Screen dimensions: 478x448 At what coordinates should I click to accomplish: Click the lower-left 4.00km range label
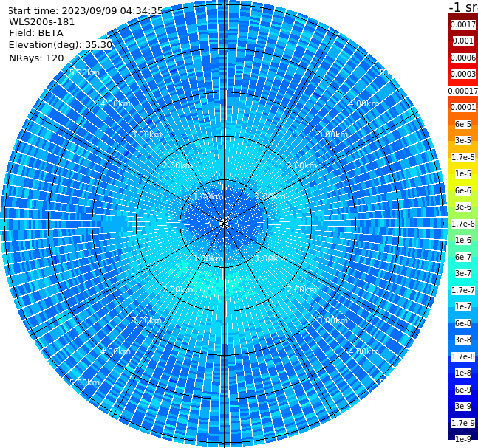click(x=115, y=351)
